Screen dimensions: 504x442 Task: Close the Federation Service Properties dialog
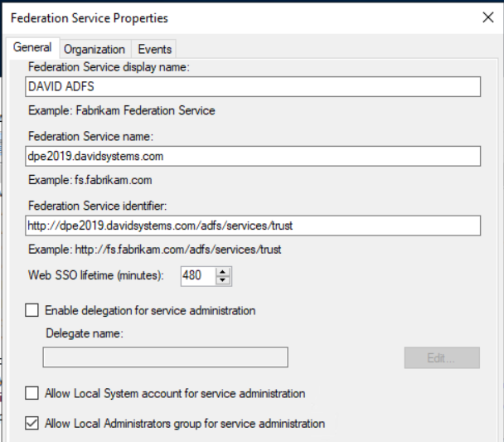coord(487,17)
